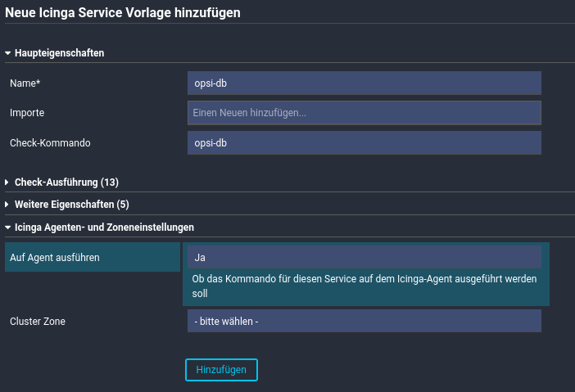
Task: Open the Cluster Zone '- bitte wählen -' dropdown
Action: pyautogui.click(x=364, y=321)
